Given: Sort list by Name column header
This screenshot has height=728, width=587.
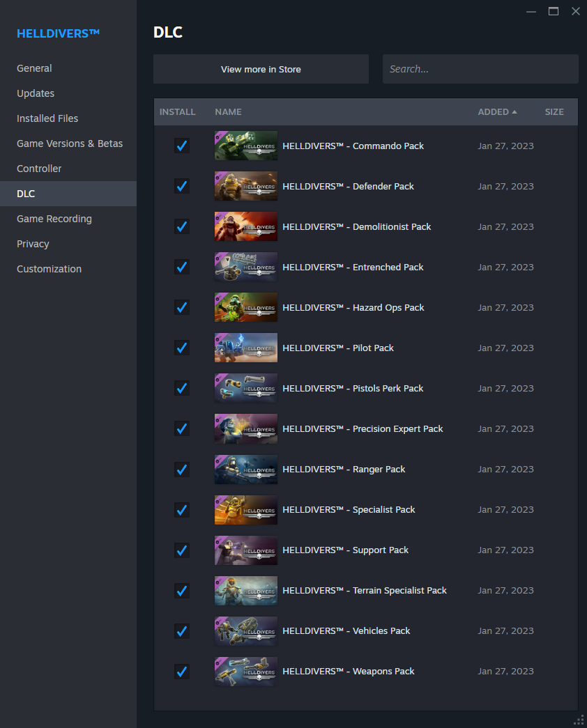Looking at the screenshot, I should tap(228, 112).
